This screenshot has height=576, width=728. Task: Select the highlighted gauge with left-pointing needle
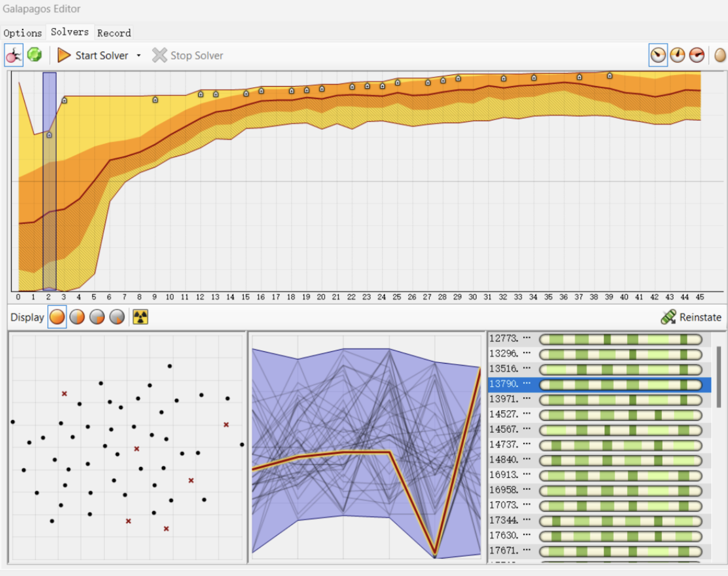658,55
